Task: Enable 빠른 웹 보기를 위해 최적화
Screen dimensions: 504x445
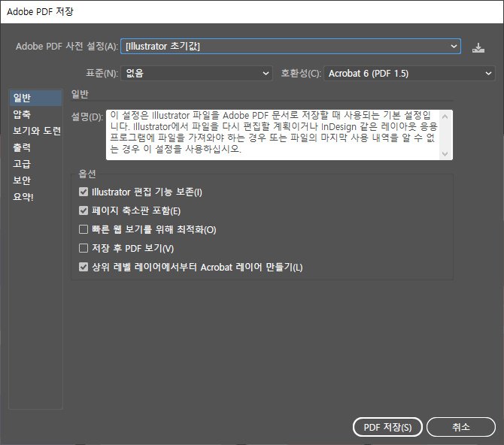Action: (x=84, y=230)
